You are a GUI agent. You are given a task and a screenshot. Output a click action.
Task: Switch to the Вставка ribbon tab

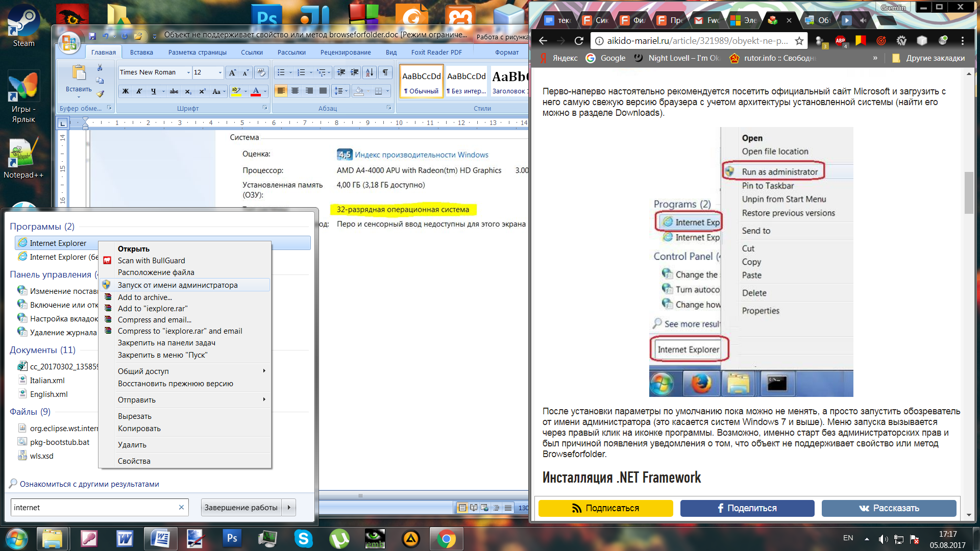click(141, 52)
